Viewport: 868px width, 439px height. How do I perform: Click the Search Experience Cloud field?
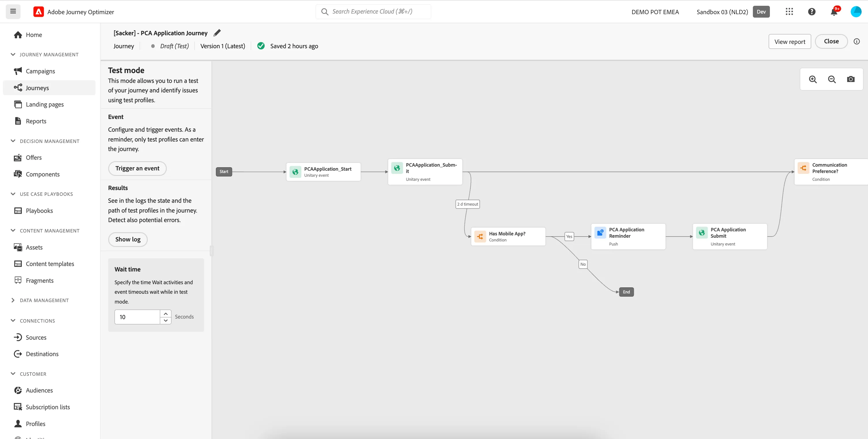(373, 12)
